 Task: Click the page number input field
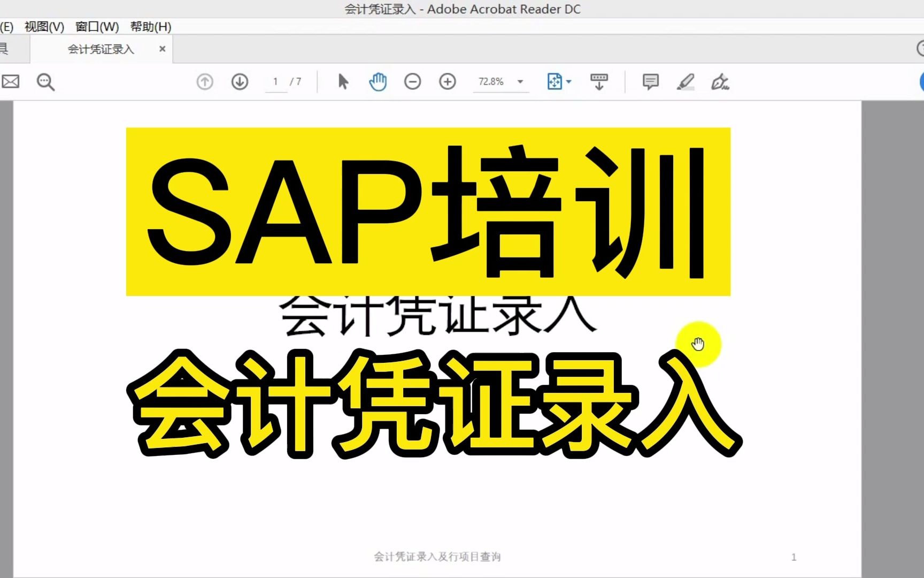click(x=276, y=82)
